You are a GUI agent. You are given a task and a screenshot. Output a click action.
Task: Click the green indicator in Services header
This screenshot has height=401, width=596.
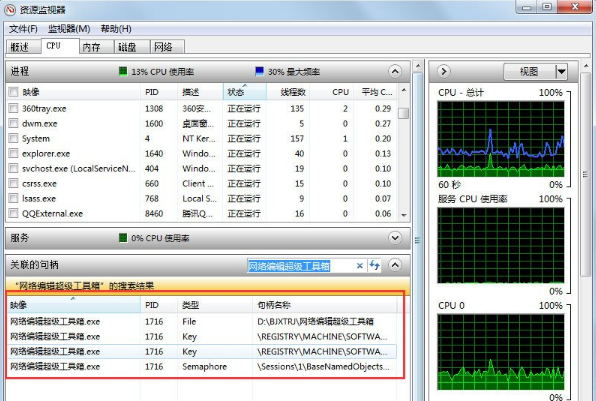pyautogui.click(x=123, y=238)
